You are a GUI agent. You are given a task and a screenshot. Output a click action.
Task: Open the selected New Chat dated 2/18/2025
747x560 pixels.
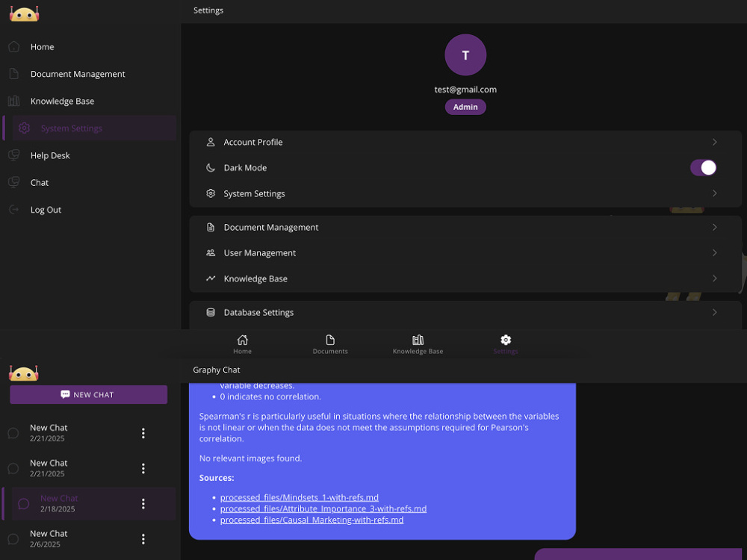point(89,503)
